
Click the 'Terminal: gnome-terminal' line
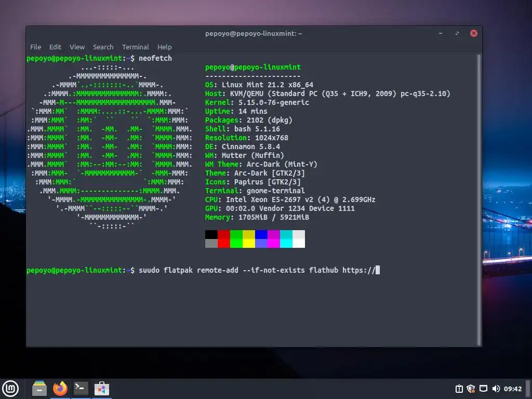coord(255,191)
